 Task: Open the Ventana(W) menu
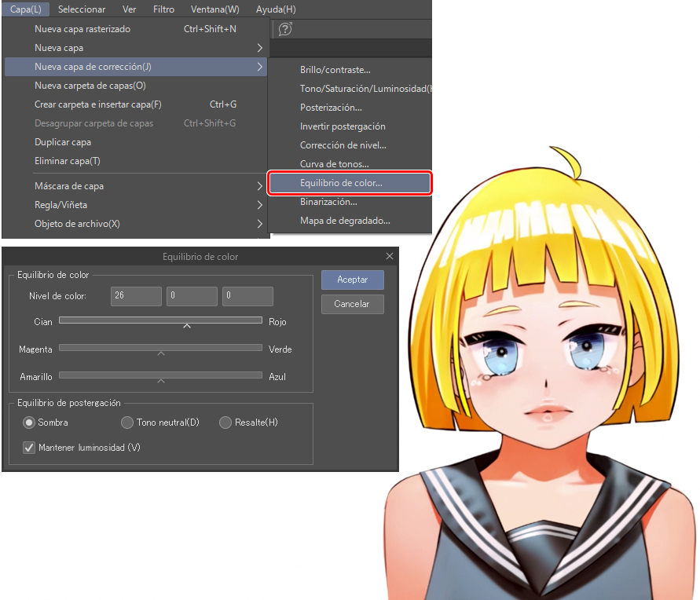[x=214, y=9]
